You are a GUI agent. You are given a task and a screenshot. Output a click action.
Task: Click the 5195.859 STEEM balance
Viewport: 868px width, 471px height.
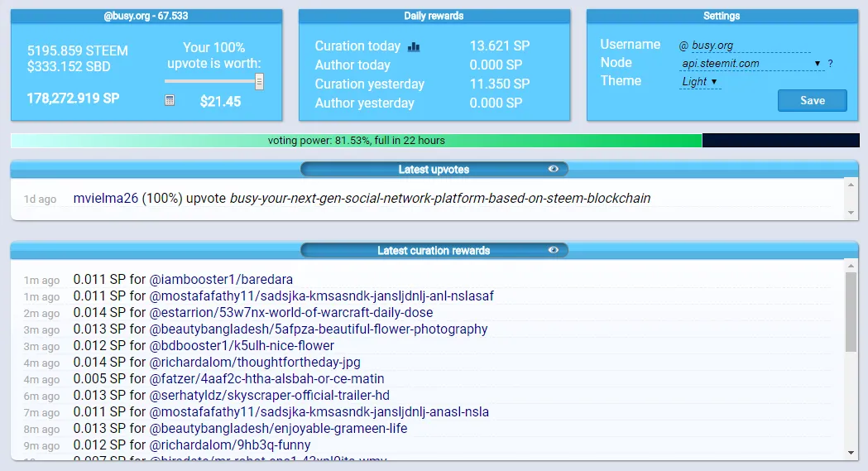point(78,51)
